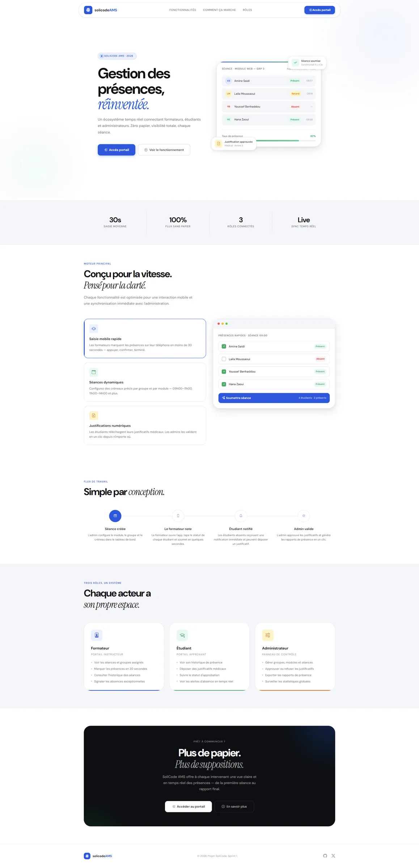Click the Étudiant graduation cap icon
This screenshot has width=419, height=868.
point(182,635)
